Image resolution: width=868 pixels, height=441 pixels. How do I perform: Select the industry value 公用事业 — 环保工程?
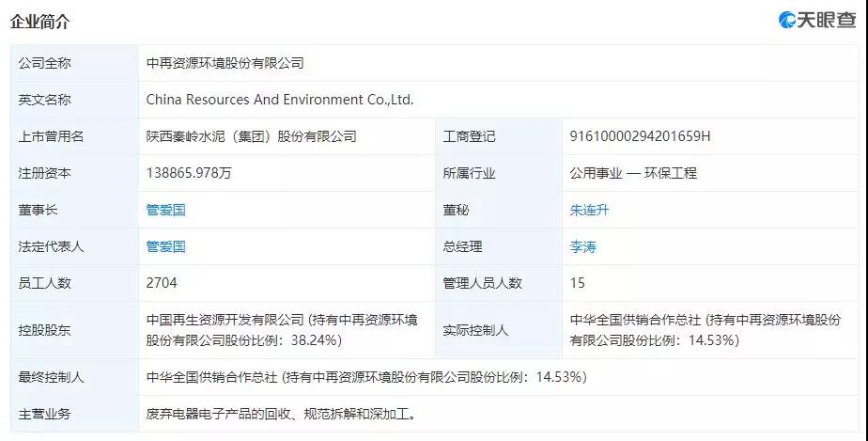point(633,173)
